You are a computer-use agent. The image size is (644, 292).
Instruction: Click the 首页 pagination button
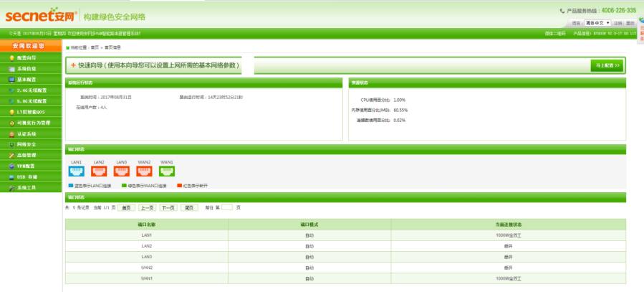tap(126, 207)
